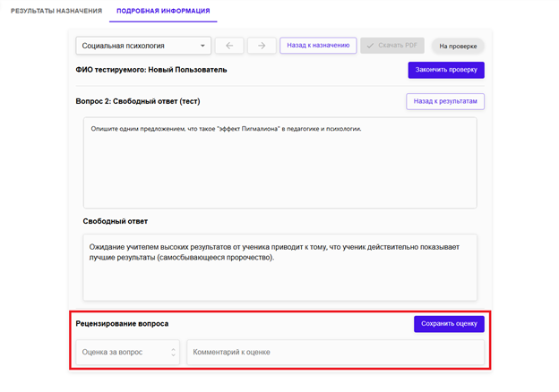Click the question text about эффект Пигмалиона
Screen dimensions: 559x392
pos(226,129)
